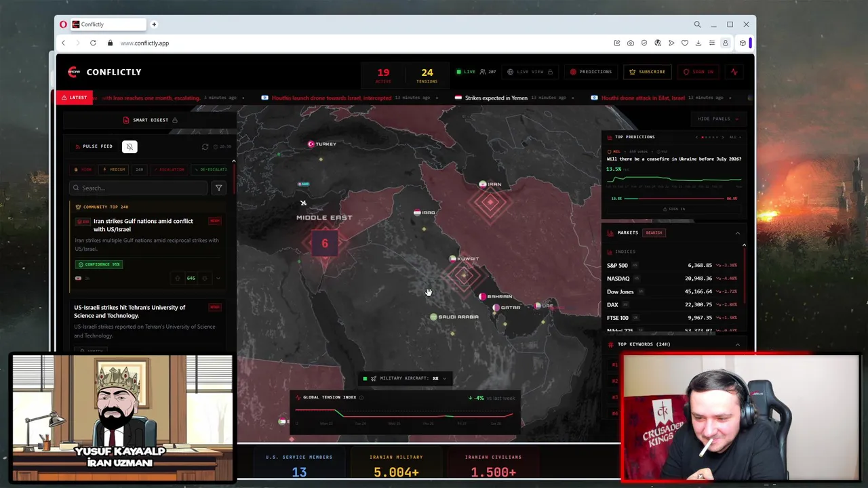Viewport: 868px width, 488px height.
Task: Toggle the 24H time filter
Action: (139, 169)
